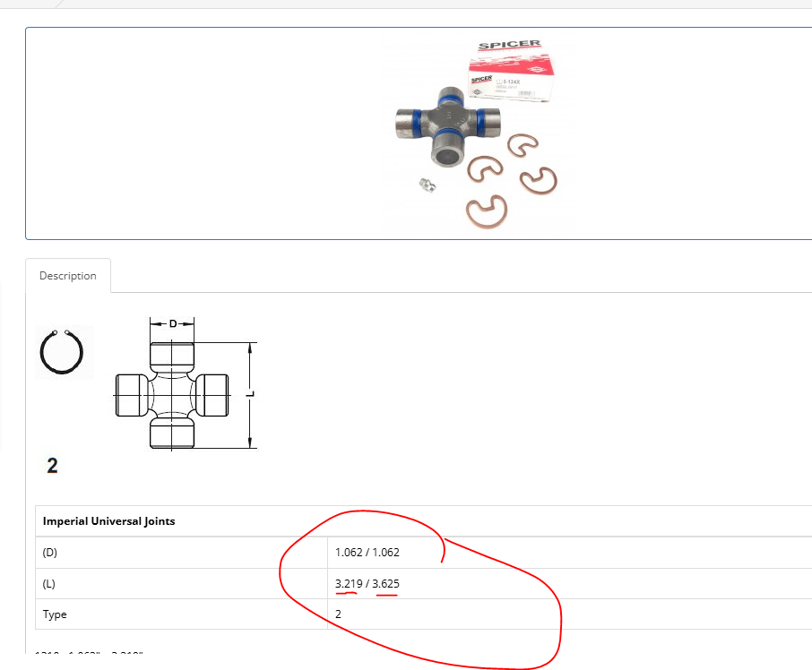Select the 3.219 / 3.625 value cell
Viewport: 812px width, 670px height.
point(367,584)
